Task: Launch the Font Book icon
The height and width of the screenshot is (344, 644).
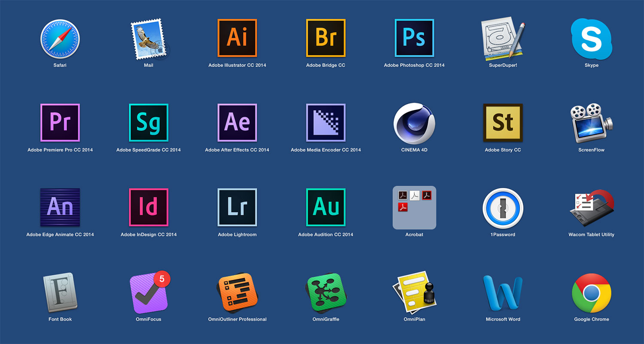Action: [60, 293]
